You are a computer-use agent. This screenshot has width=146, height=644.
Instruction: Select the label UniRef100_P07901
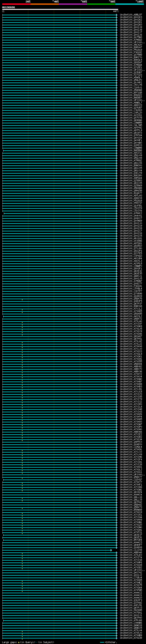click(x=131, y=613)
